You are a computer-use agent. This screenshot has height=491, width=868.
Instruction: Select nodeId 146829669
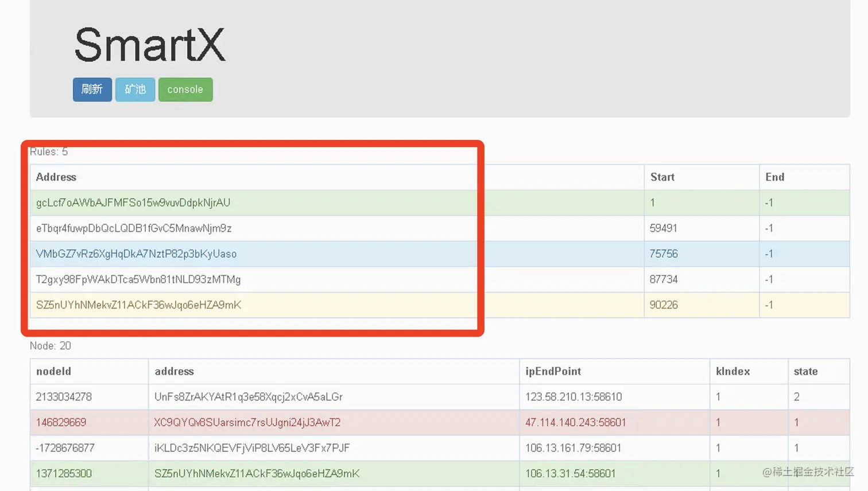click(61, 423)
